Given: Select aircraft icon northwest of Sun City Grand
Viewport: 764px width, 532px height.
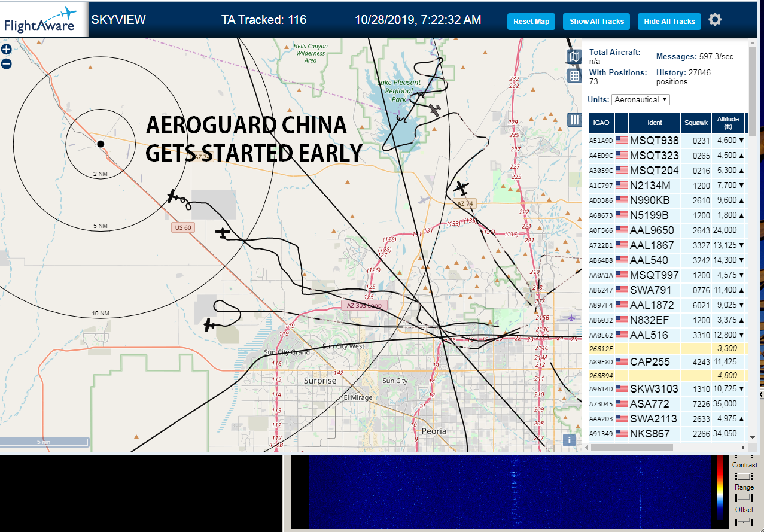Looking at the screenshot, I should click(209, 325).
